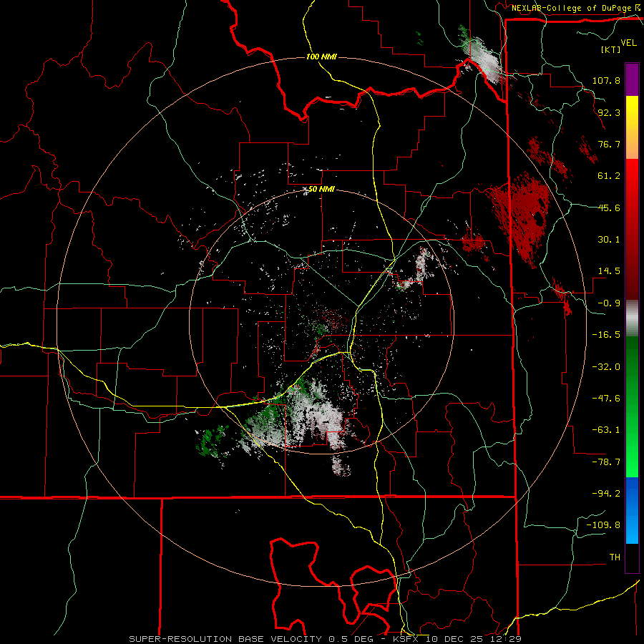Click the -94.2 value on the velocity scale
This screenshot has width=644, height=644.
point(606,494)
